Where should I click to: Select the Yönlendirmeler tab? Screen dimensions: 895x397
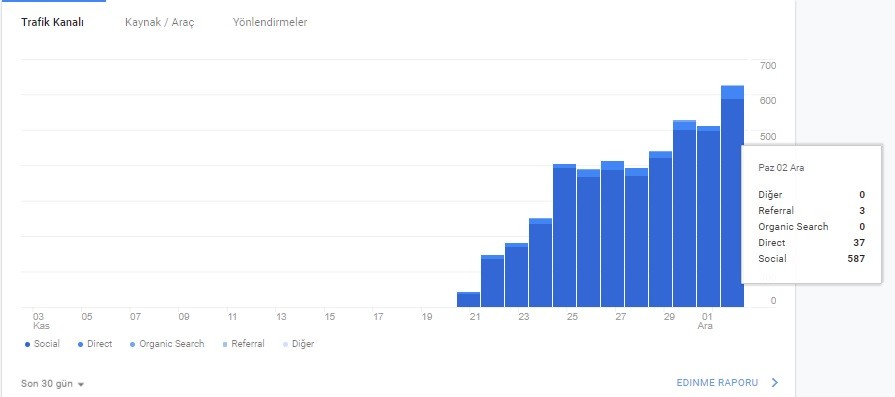[x=270, y=22]
